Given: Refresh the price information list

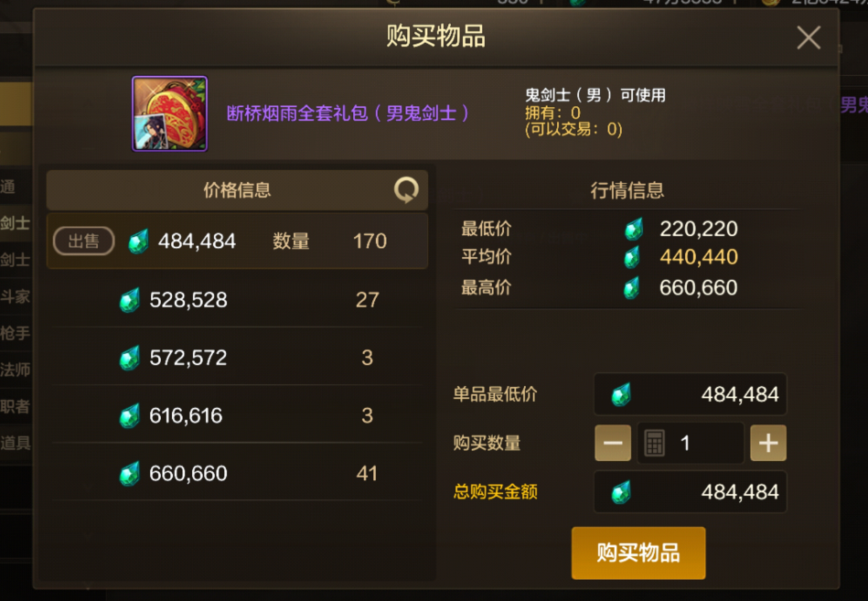Looking at the screenshot, I should 406,190.
